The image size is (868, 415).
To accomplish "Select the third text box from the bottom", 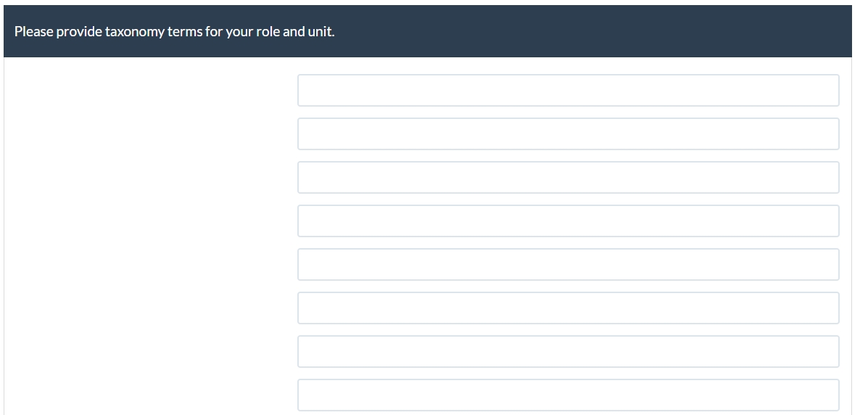I will tap(568, 308).
